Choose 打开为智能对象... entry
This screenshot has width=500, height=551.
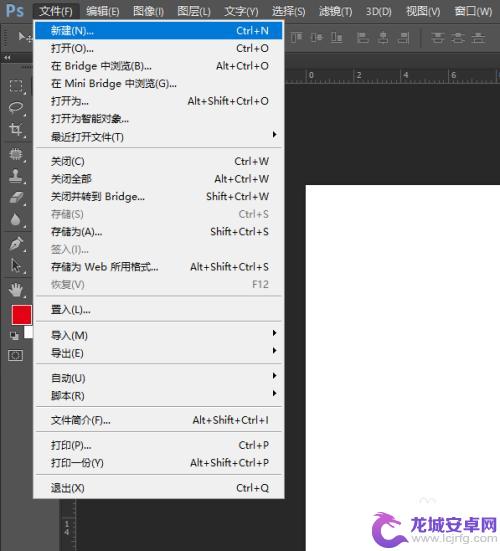point(158,119)
